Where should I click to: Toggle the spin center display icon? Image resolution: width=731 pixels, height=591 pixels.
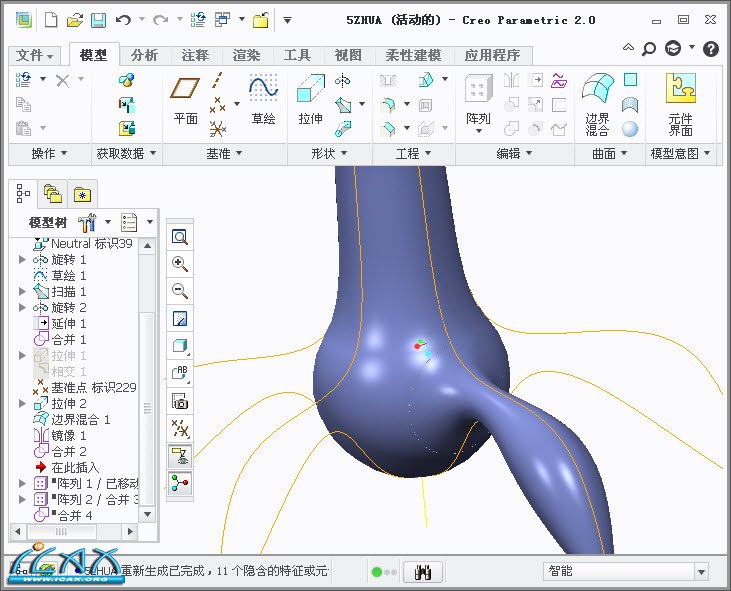pos(180,483)
